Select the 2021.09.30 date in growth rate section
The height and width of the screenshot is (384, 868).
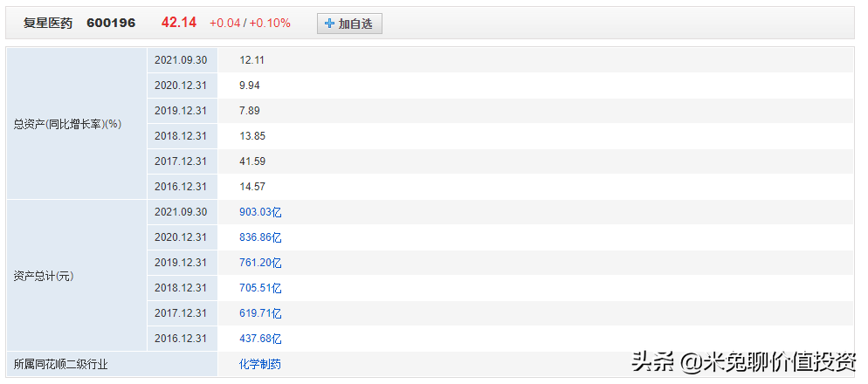(x=181, y=60)
